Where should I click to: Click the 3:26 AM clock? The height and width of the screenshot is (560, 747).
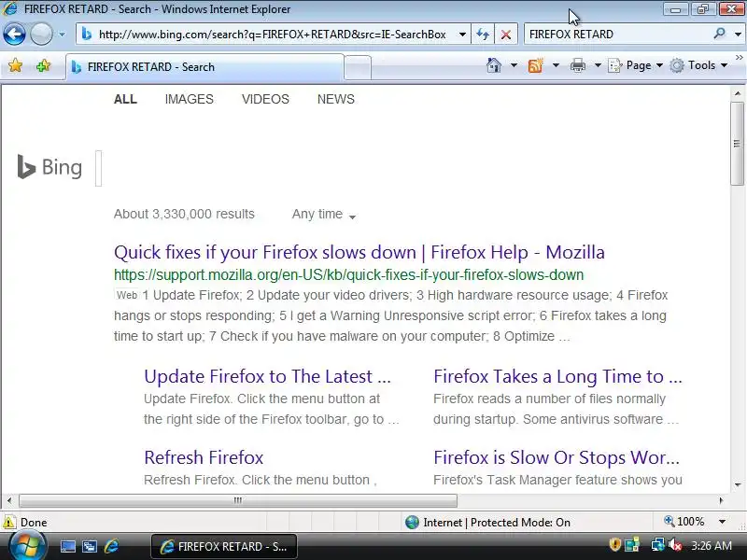click(712, 545)
